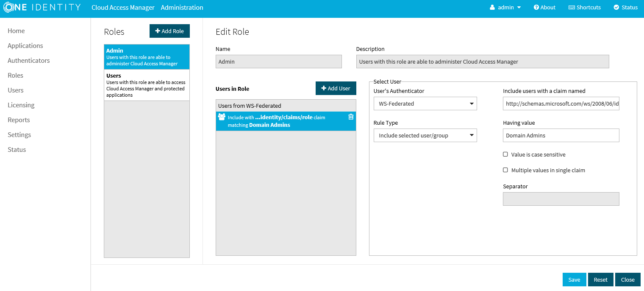Image resolution: width=644 pixels, height=291 pixels.
Task: Open Settings in the sidebar
Action: coord(19,134)
